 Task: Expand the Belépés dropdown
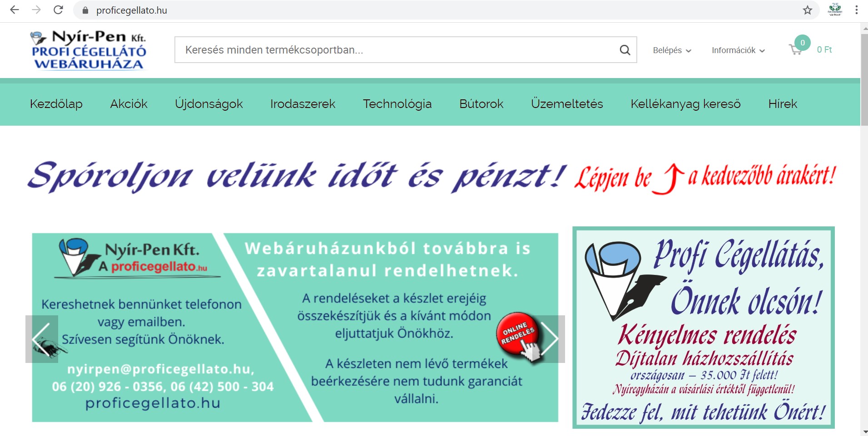(672, 50)
